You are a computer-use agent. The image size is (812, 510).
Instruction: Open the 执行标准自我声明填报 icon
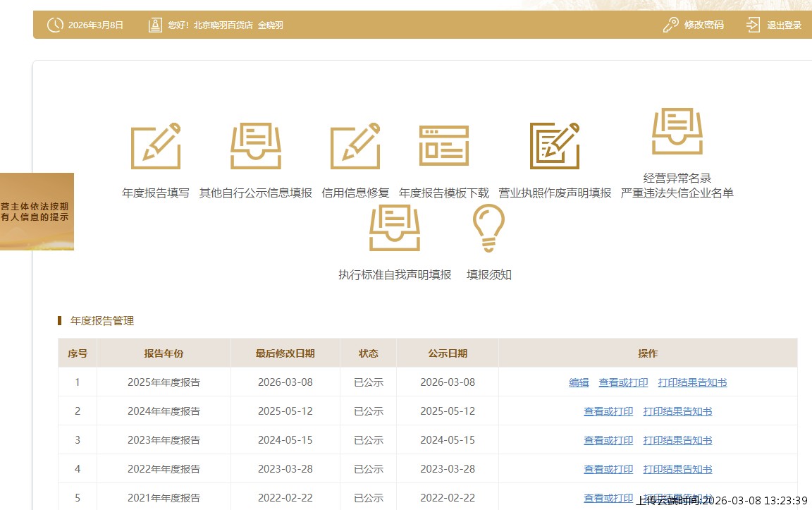tap(395, 228)
